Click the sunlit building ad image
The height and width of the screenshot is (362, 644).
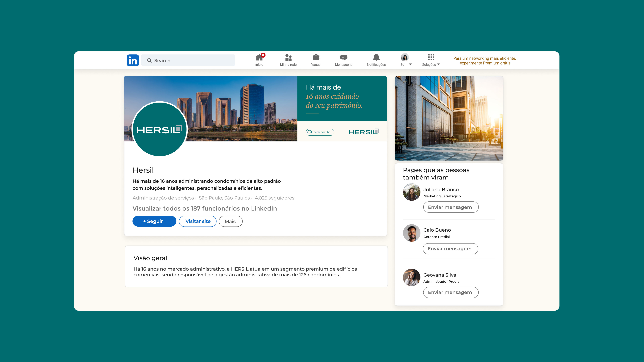tap(449, 118)
